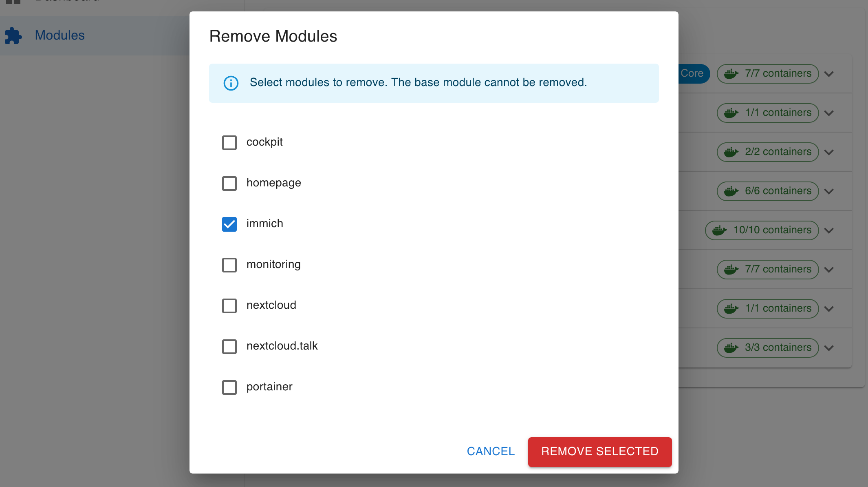This screenshot has width=868, height=487.
Task: Check the cockpit checkbox
Action: [x=229, y=143]
